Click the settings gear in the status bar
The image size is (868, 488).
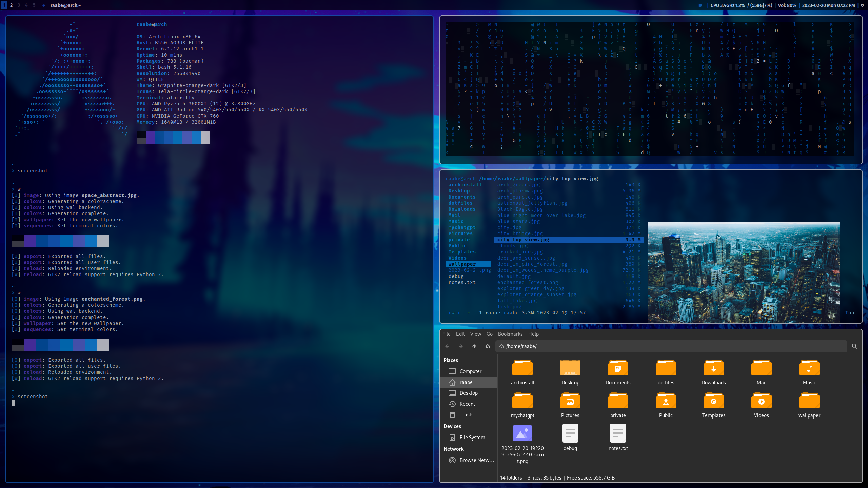(x=862, y=5)
